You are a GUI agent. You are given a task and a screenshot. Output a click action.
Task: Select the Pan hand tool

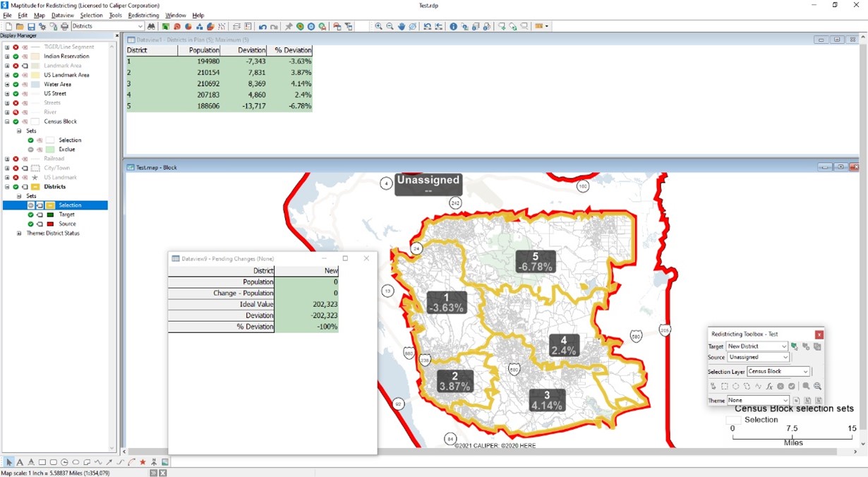(x=402, y=27)
